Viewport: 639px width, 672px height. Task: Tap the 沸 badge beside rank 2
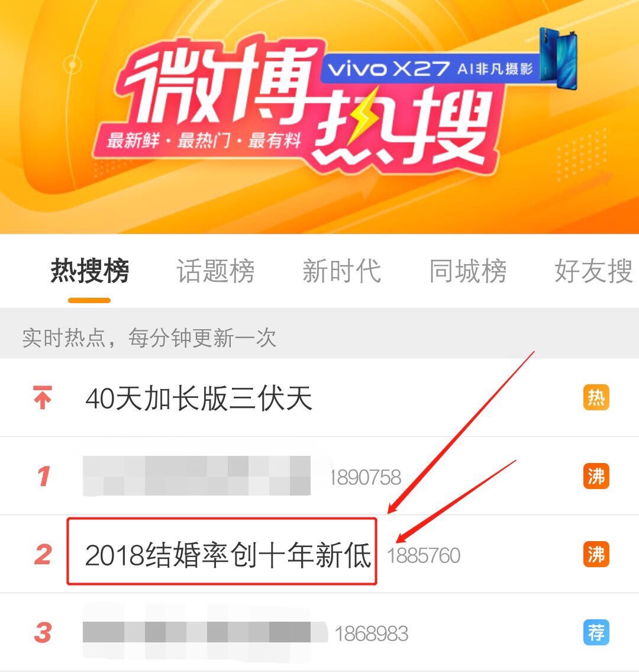pyautogui.click(x=596, y=554)
